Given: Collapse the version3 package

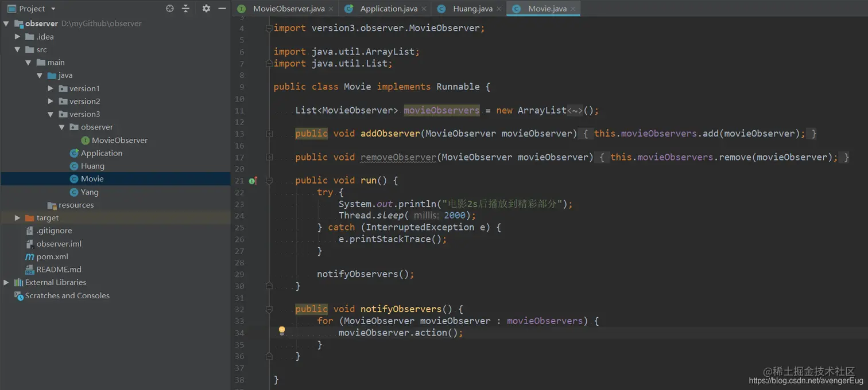Looking at the screenshot, I should click(x=51, y=114).
